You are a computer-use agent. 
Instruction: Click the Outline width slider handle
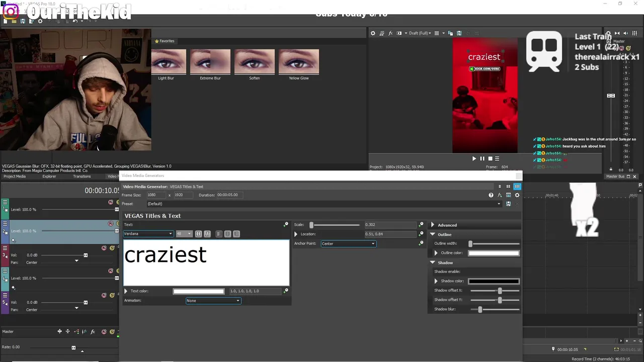[470, 244]
